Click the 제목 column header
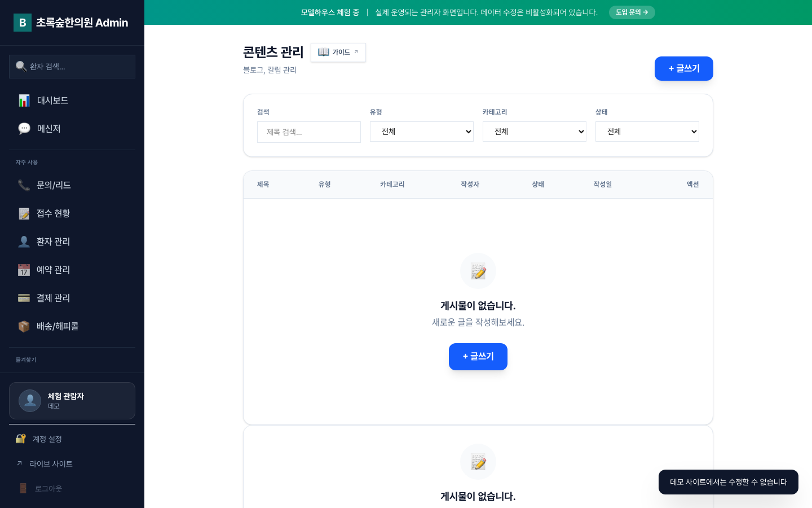 point(263,185)
